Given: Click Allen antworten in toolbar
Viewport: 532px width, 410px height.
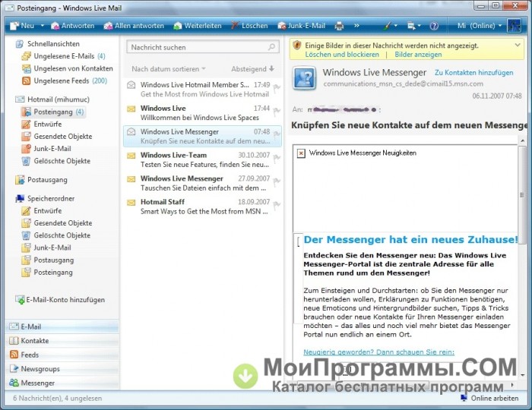Looking at the screenshot, I should click(x=134, y=26).
